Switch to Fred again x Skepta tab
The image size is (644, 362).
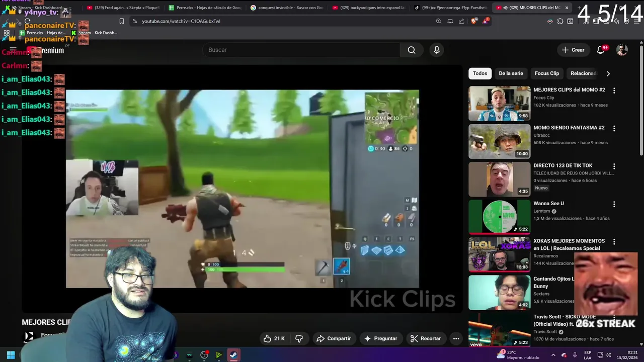coord(123,8)
